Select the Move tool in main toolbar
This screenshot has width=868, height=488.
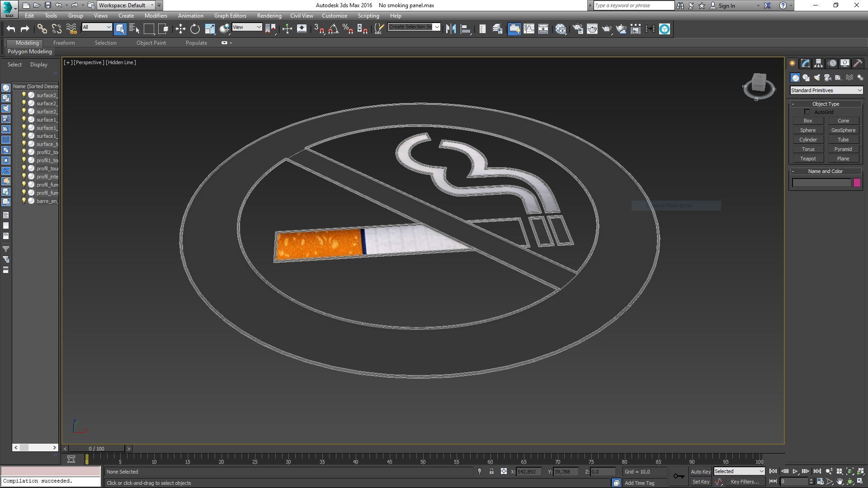180,29
